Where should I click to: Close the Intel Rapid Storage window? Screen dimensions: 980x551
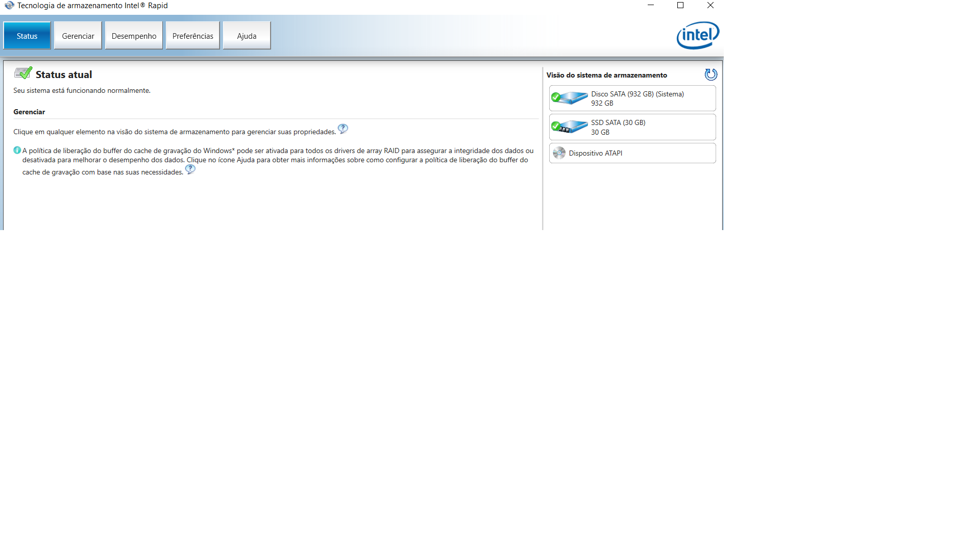point(710,6)
